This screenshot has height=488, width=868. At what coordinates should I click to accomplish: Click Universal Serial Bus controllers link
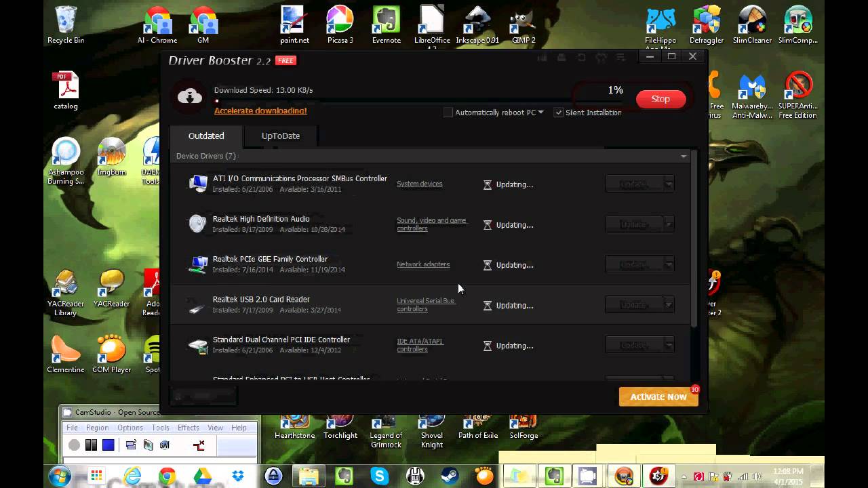point(426,305)
